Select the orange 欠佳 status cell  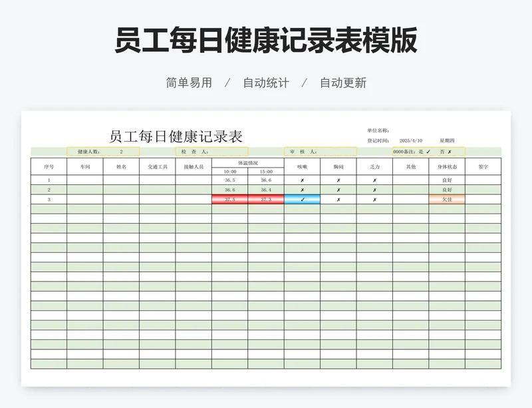click(x=447, y=200)
